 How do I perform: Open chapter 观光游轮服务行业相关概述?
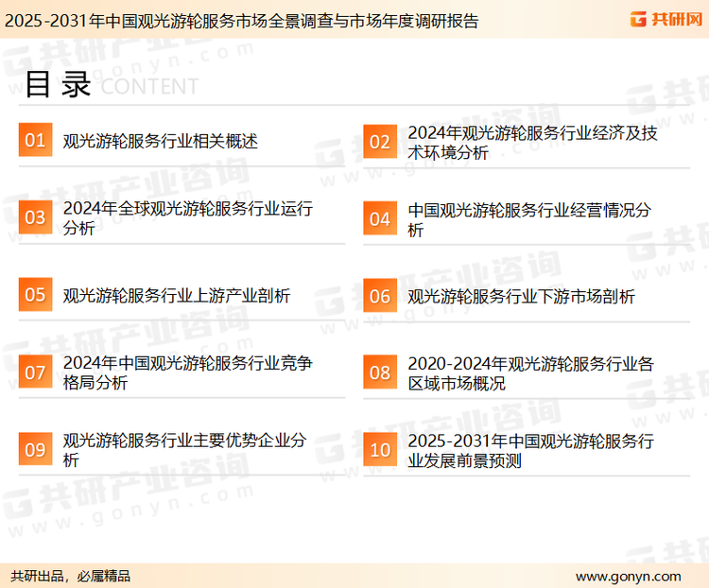(x=161, y=141)
